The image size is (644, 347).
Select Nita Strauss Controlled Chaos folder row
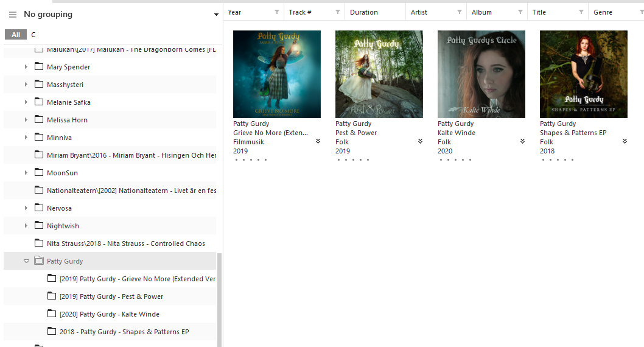(110, 243)
